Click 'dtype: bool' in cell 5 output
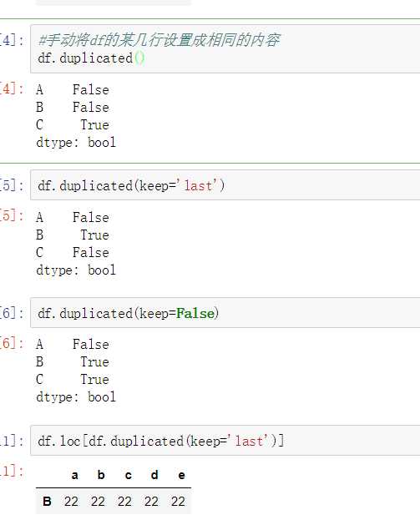 coord(76,270)
